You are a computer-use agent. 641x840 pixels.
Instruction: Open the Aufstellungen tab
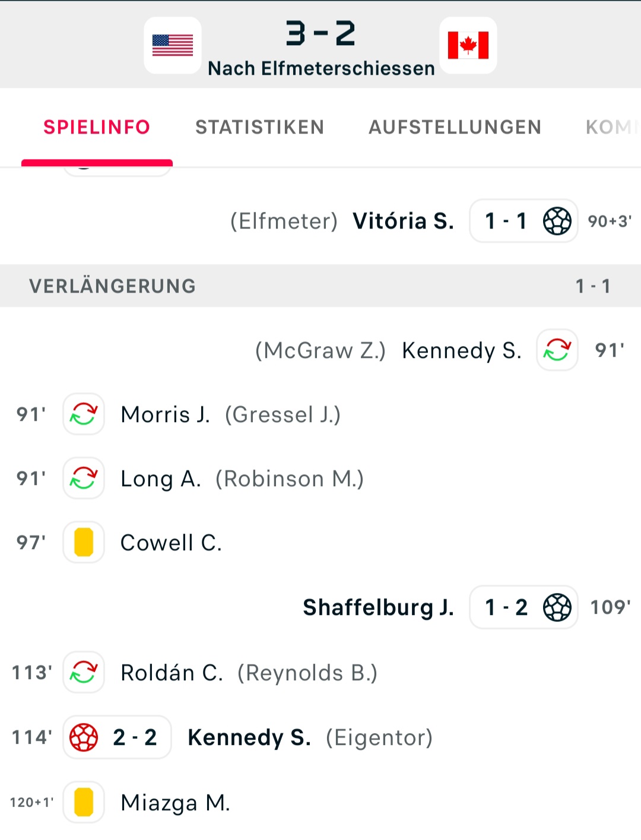pos(455,127)
